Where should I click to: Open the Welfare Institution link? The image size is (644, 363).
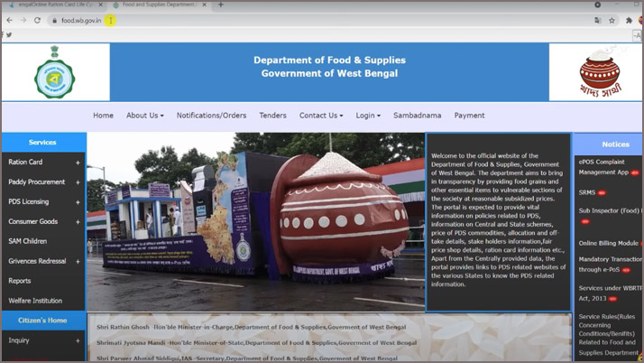click(x=35, y=301)
